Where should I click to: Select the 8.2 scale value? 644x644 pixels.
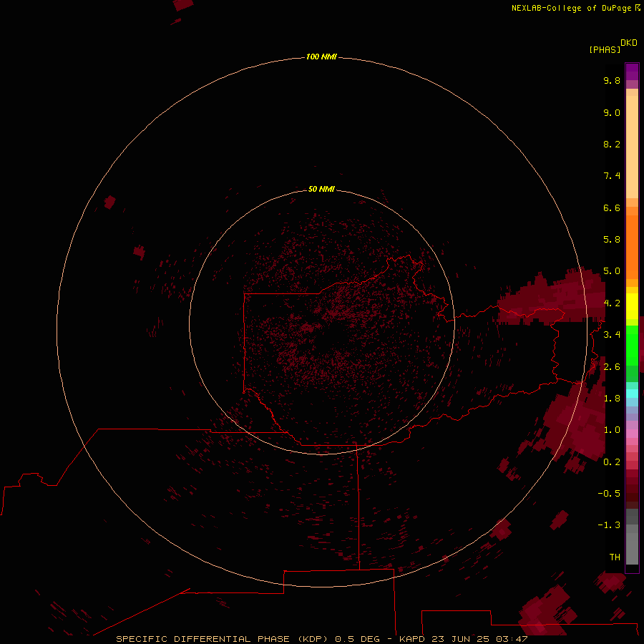(612, 144)
